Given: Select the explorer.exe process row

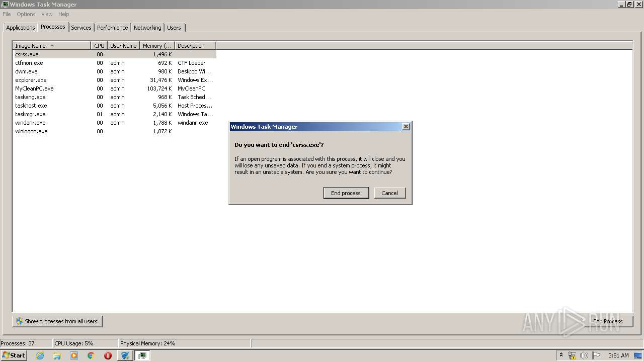Looking at the screenshot, I should pyautogui.click(x=115, y=80).
